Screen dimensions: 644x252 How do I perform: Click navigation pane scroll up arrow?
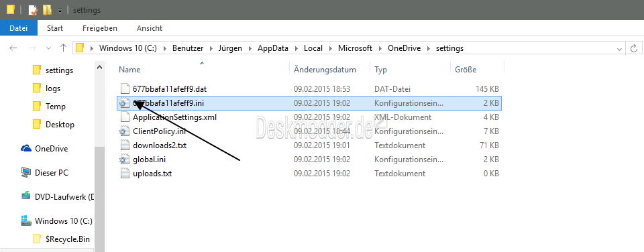click(x=99, y=66)
